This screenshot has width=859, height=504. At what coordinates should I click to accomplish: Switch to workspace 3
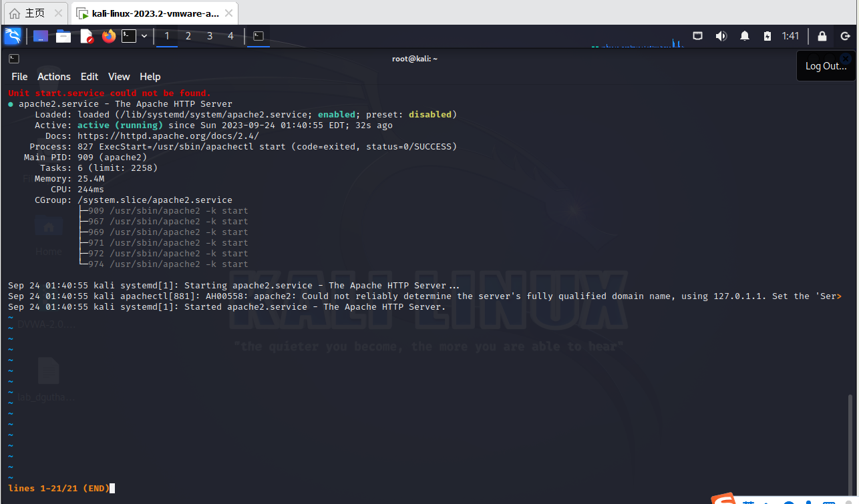[x=210, y=36]
